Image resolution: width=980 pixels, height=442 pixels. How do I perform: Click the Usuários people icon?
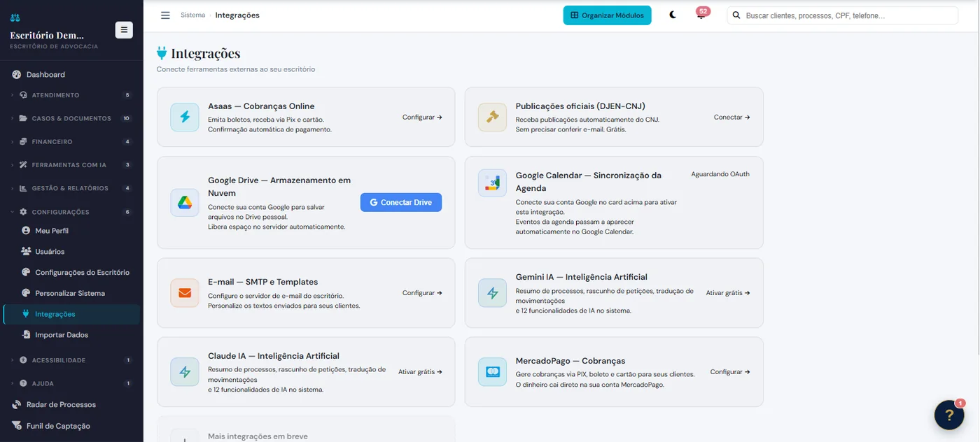[x=26, y=251]
